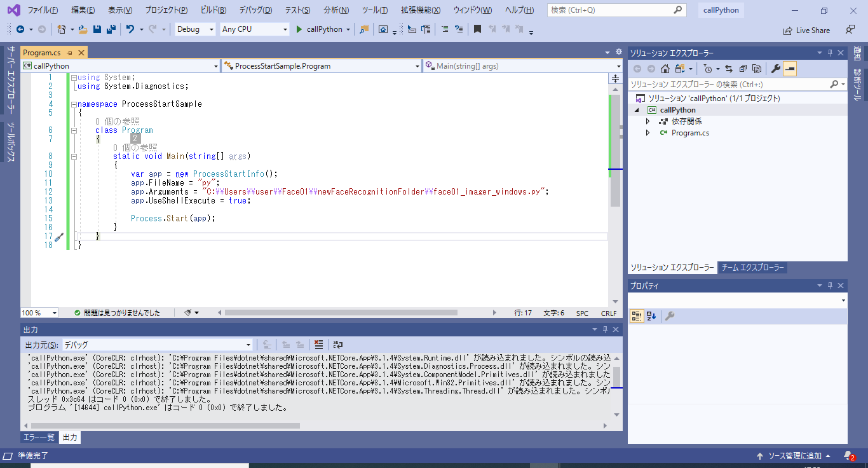The image size is (868, 468).
Task: Toggle Preview Selected Items button in Solution Explorer
Action: click(790, 69)
